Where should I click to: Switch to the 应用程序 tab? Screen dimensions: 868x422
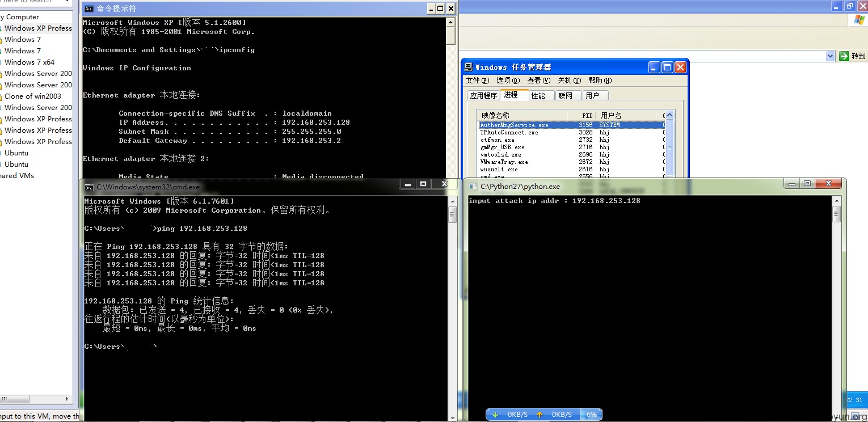(x=483, y=95)
